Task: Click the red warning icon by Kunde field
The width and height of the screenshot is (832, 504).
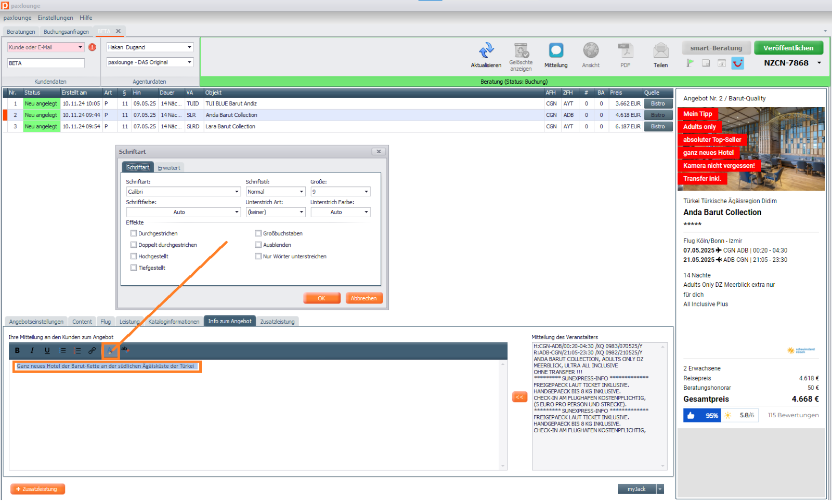Action: click(x=92, y=47)
